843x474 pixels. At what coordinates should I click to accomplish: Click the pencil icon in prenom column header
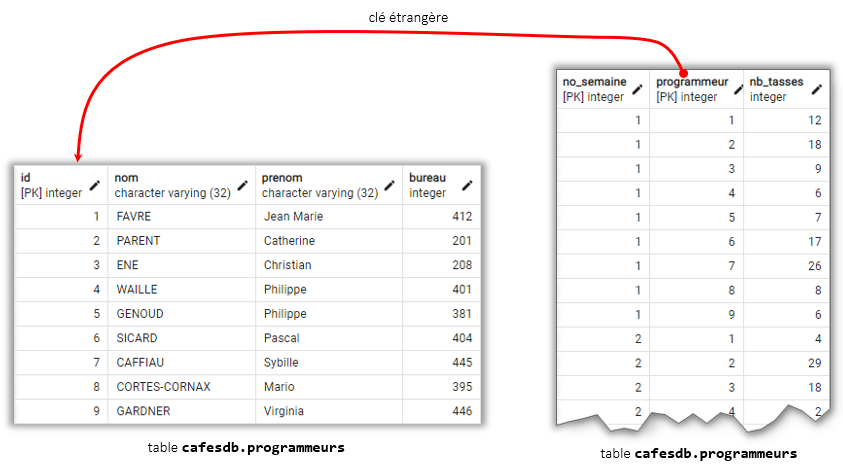pyautogui.click(x=389, y=185)
